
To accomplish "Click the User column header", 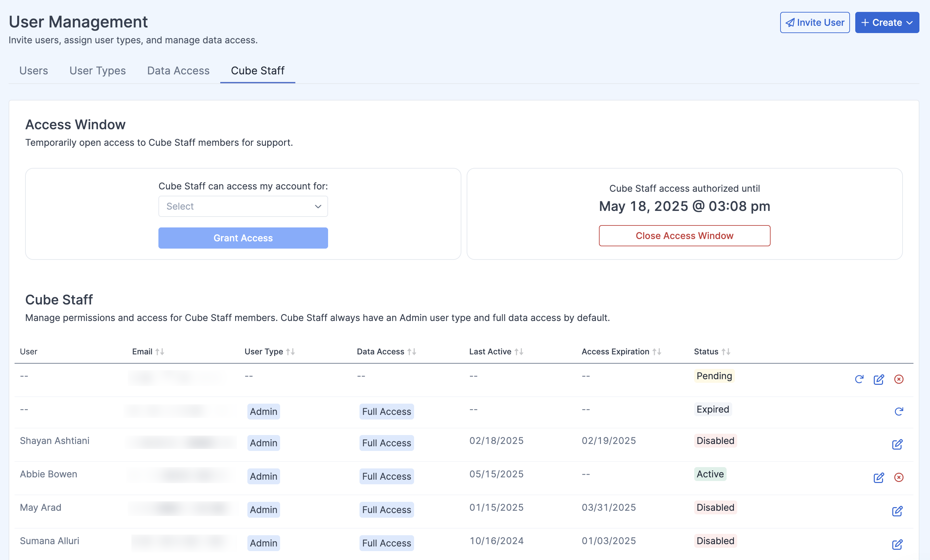I will click(x=29, y=352).
